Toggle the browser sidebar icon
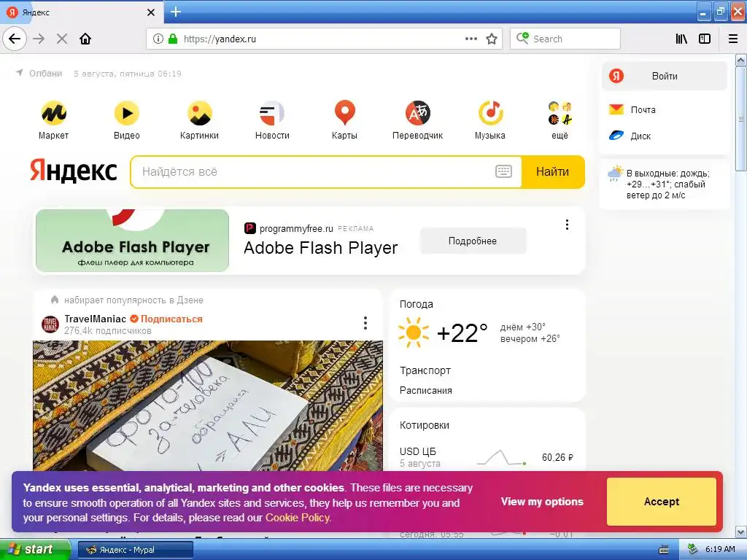The image size is (747, 560). (x=705, y=39)
